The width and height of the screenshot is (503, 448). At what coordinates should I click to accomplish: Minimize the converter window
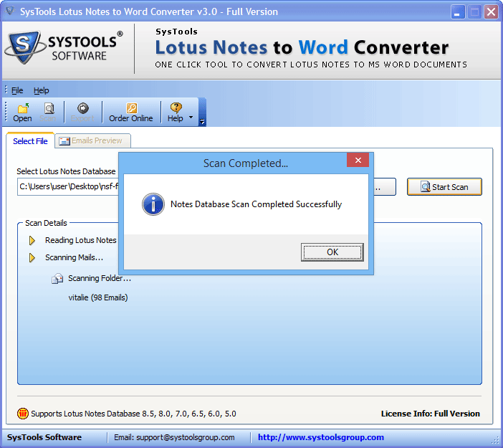click(x=457, y=12)
